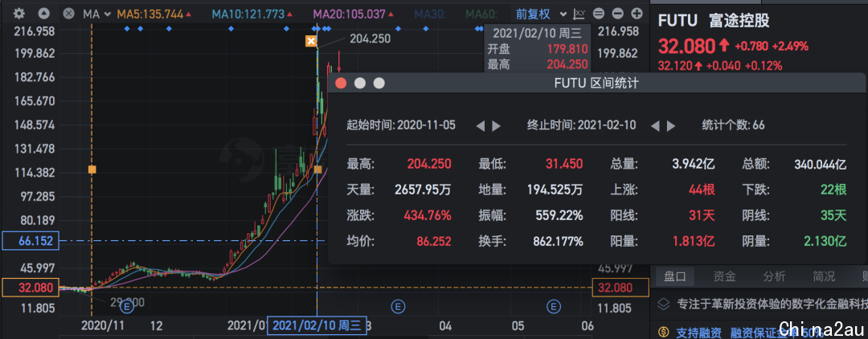Click the earnings E marker near 03

[x=398, y=305]
